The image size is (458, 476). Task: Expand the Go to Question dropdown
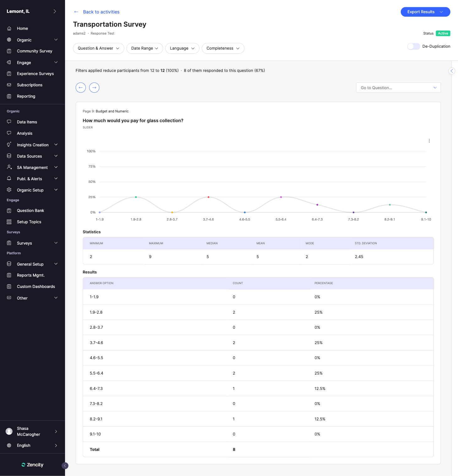point(398,88)
